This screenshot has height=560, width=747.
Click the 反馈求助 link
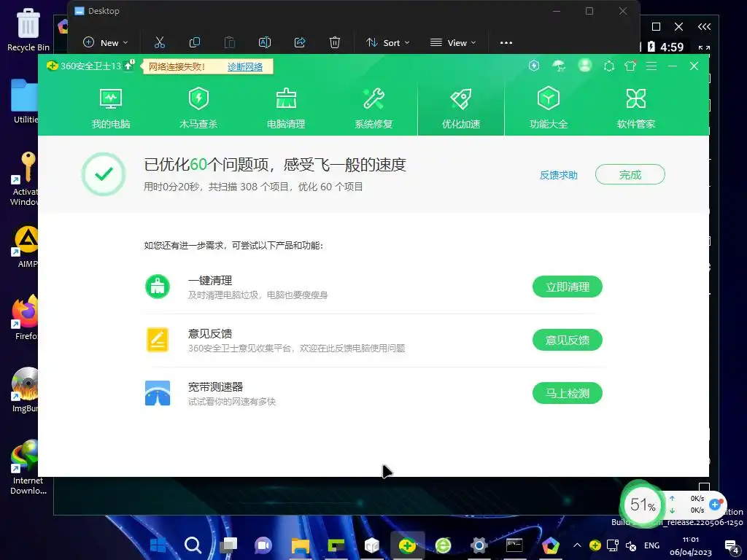(x=558, y=175)
